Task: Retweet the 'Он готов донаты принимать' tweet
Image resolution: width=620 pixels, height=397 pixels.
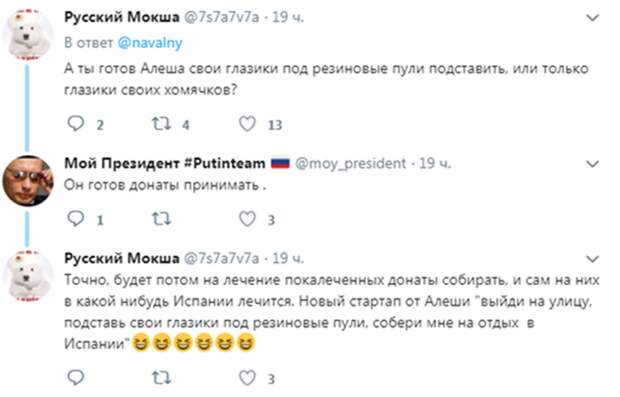Action: pos(161,219)
